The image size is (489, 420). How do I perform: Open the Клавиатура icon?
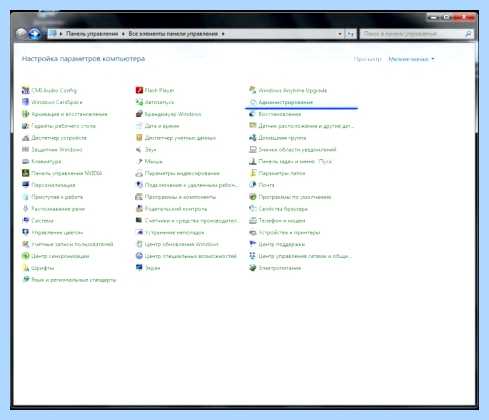pyautogui.click(x=26, y=161)
